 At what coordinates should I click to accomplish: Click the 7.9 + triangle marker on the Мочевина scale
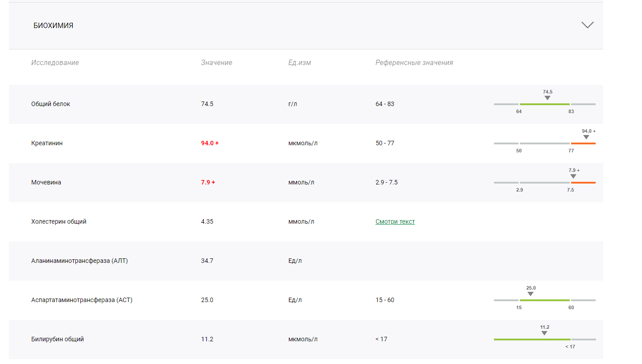click(573, 176)
